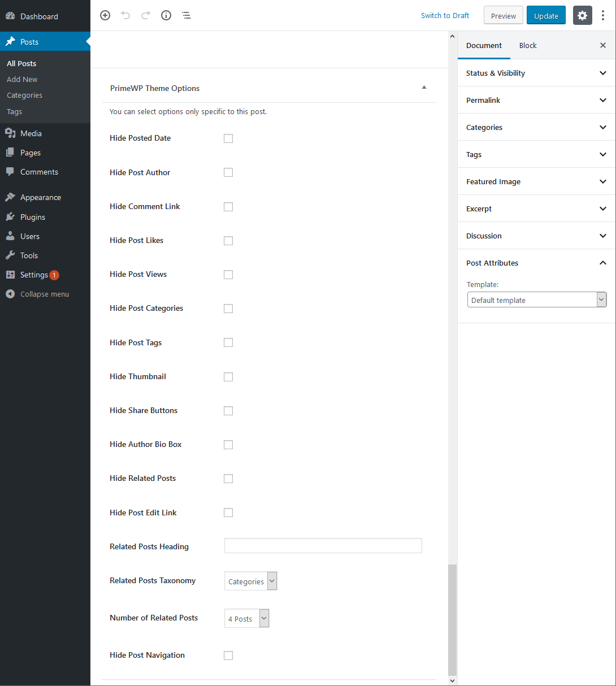Expand the Discussion panel

(x=536, y=236)
